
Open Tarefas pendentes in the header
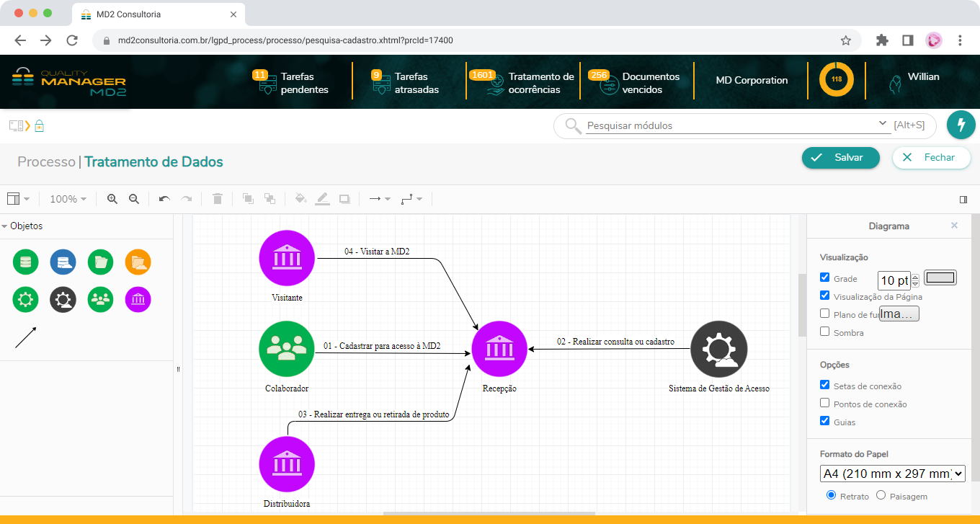(x=295, y=83)
